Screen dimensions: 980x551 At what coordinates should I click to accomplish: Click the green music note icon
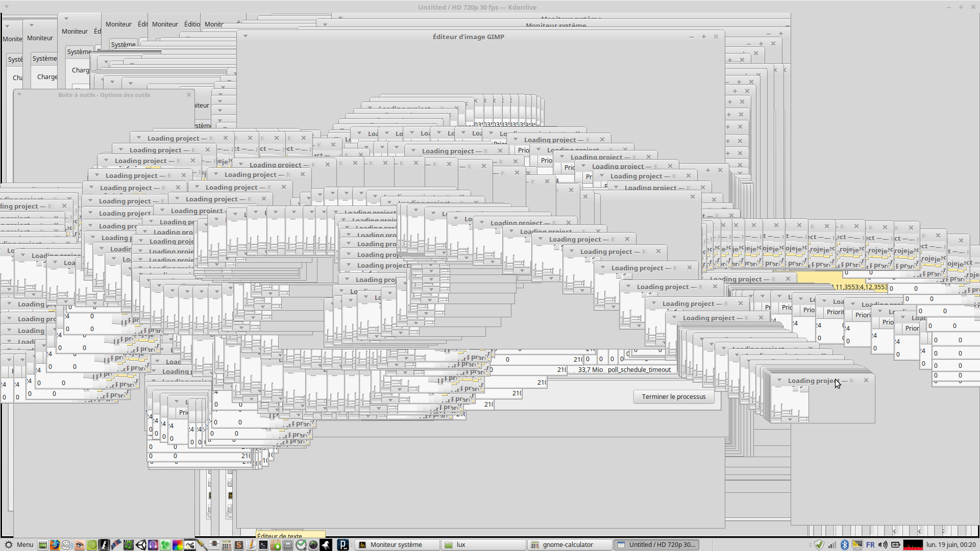[x=128, y=545]
